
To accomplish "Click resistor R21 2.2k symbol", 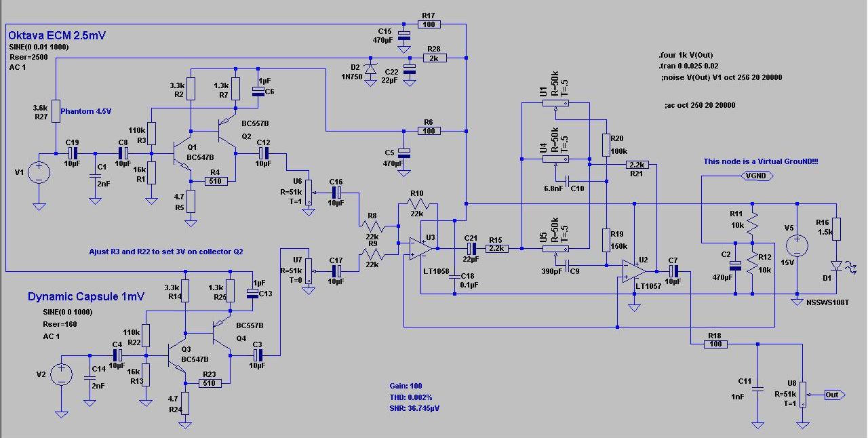I will tap(637, 165).
